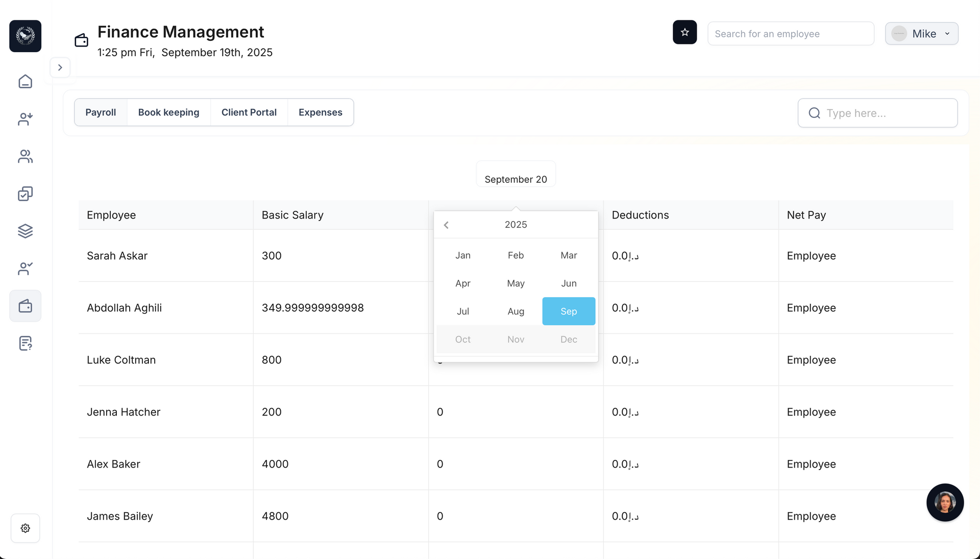Expand the sidebar with chevron arrow
This screenshot has width=980, height=559.
click(x=60, y=67)
